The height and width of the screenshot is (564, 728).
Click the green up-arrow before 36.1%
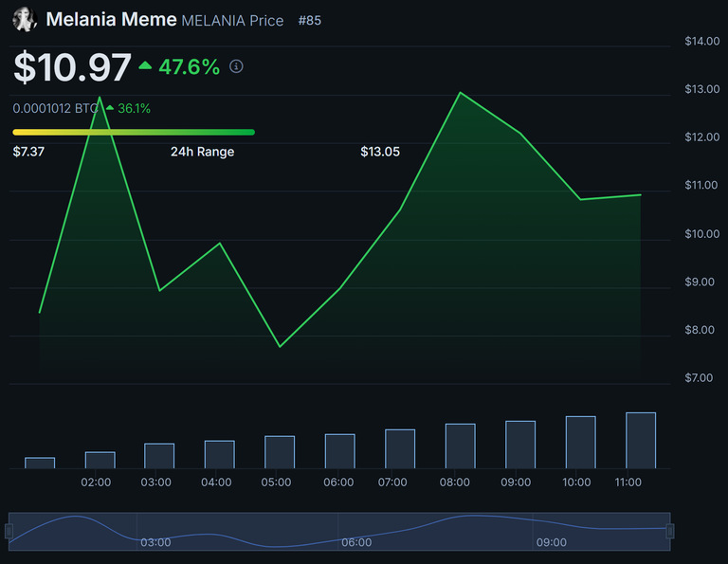click(x=109, y=109)
